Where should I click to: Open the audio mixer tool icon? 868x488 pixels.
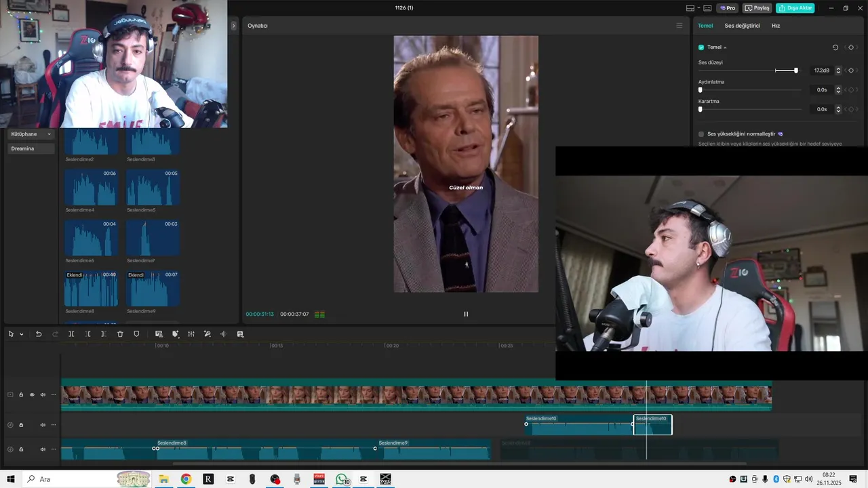point(191,334)
